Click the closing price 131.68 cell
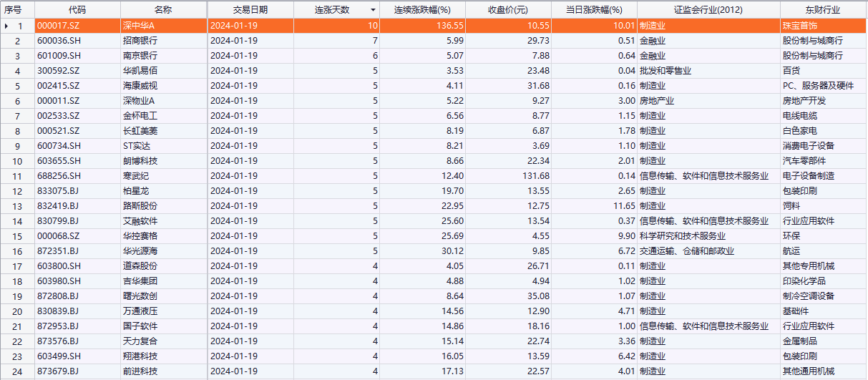The width and height of the screenshot is (868, 380). click(x=508, y=176)
